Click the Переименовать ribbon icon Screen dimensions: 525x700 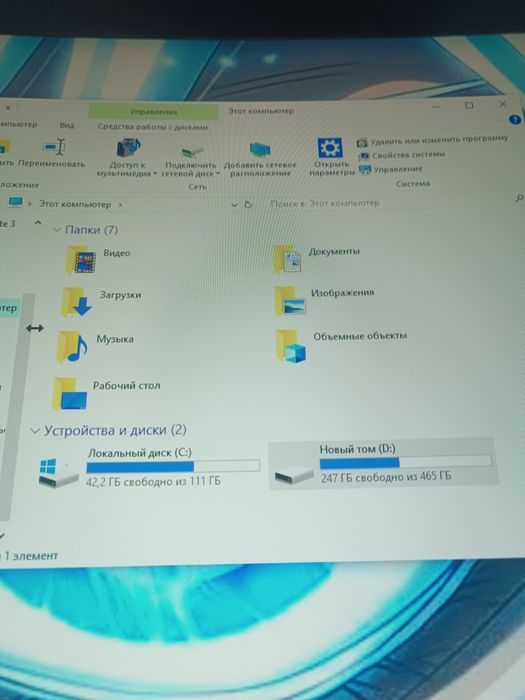click(55, 146)
